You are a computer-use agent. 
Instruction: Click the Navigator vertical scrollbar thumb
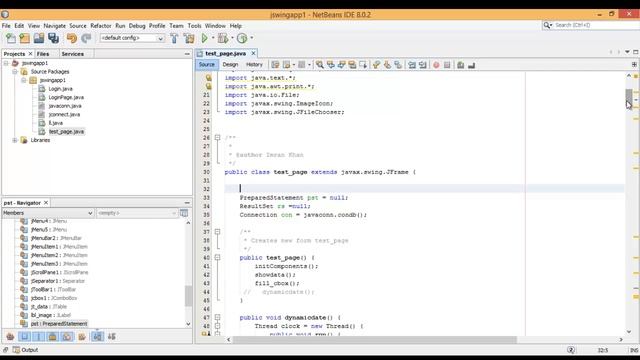click(x=188, y=296)
